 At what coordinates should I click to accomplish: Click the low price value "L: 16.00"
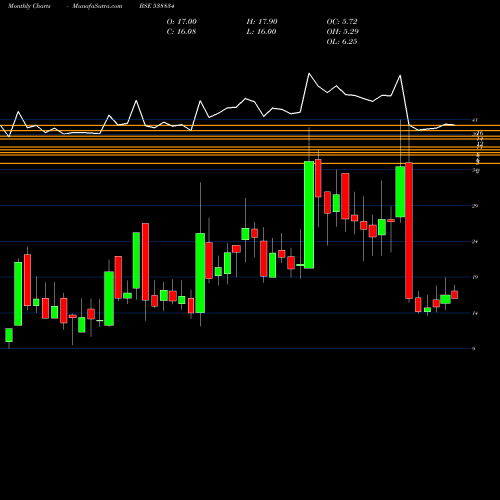(x=261, y=32)
